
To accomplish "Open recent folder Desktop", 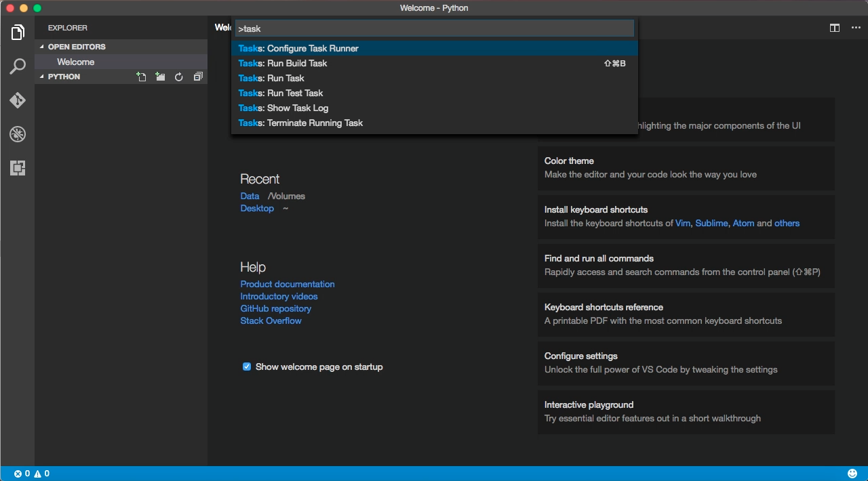I will [x=257, y=208].
